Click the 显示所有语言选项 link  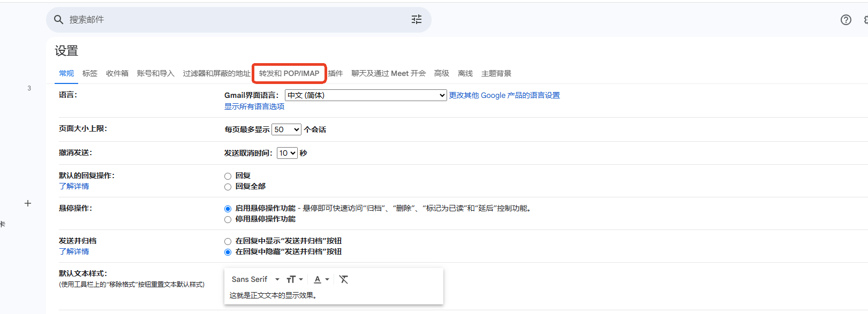point(254,106)
